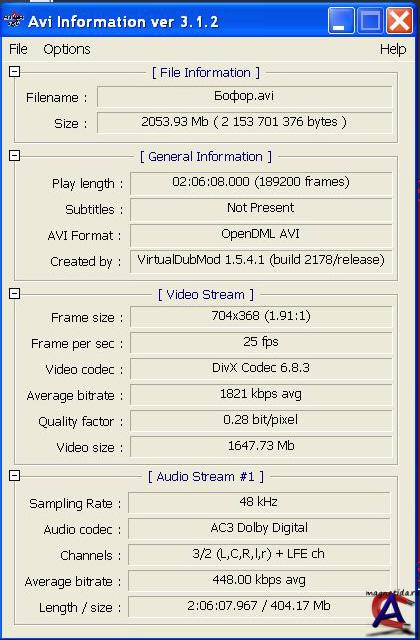The height and width of the screenshot is (640, 420).
Task: Open the Options menu
Action: pyautogui.click(x=67, y=49)
